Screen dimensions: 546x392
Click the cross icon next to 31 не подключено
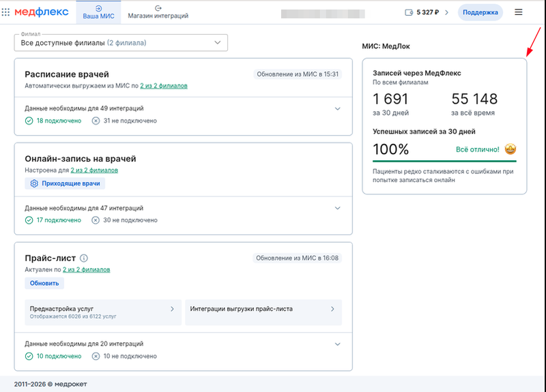click(x=96, y=121)
